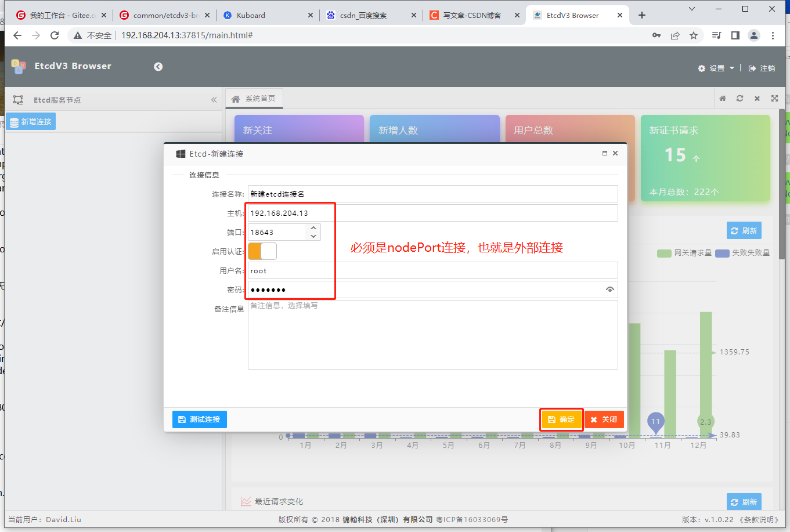Viewport: 790px width, 532px height.
Task: Switch to the Kuboard browser tab
Action: click(x=268, y=15)
